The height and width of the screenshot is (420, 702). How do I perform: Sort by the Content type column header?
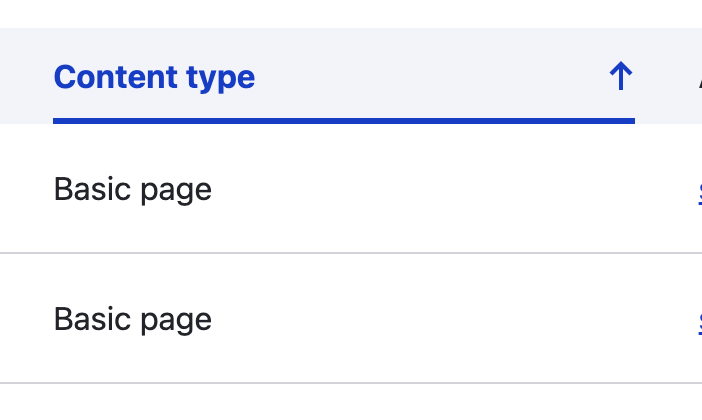154,77
